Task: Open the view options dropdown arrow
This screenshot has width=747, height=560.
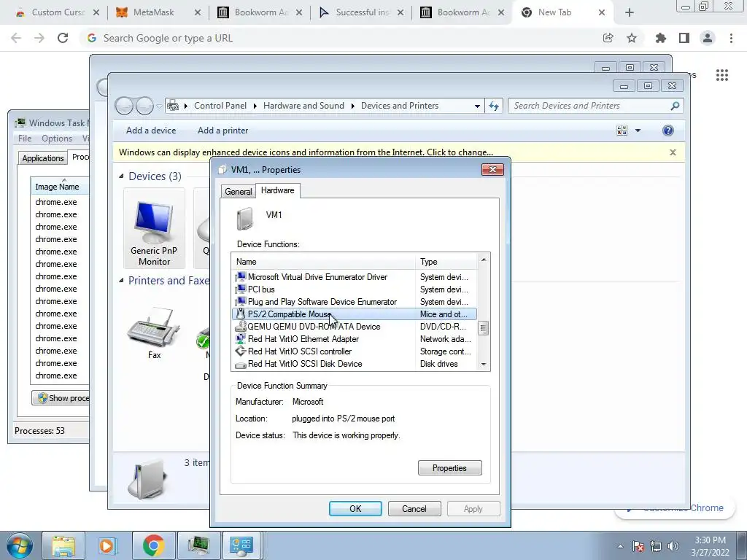Action: click(638, 131)
